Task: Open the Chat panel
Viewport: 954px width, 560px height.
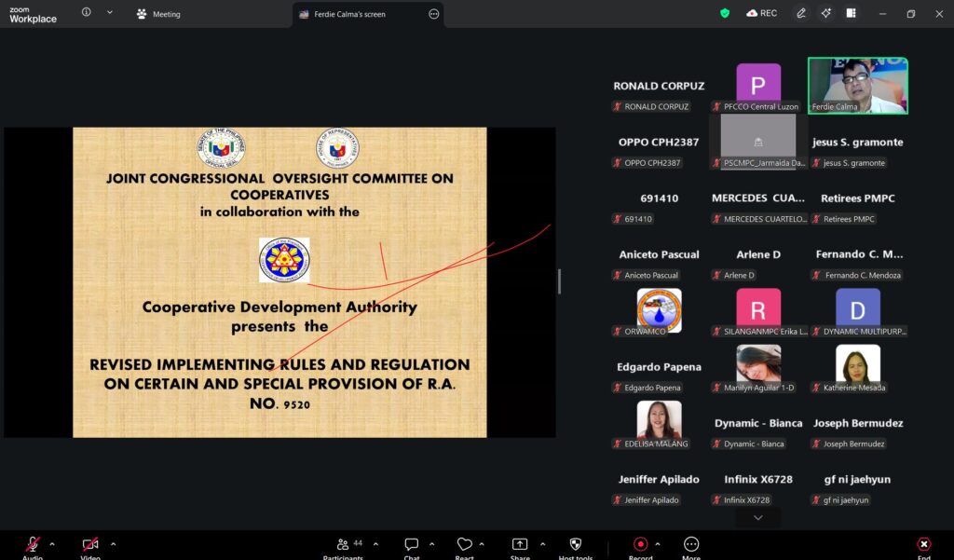Action: click(x=411, y=545)
